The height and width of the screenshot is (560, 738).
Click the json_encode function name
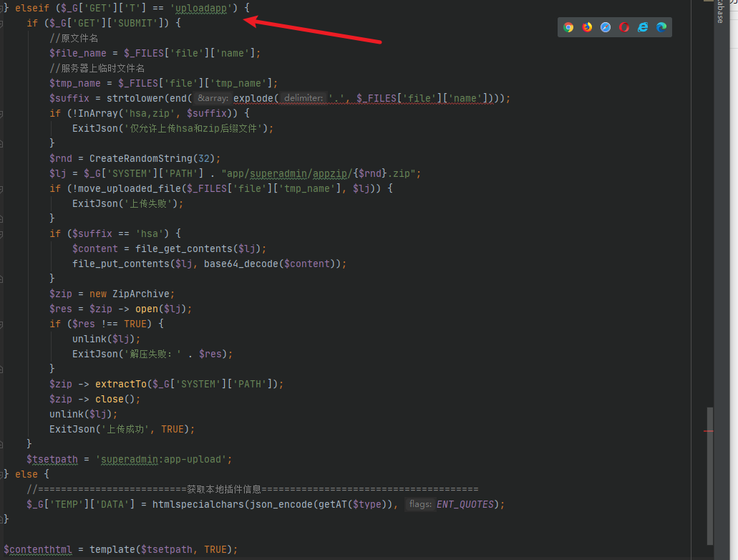pyautogui.click(x=281, y=504)
